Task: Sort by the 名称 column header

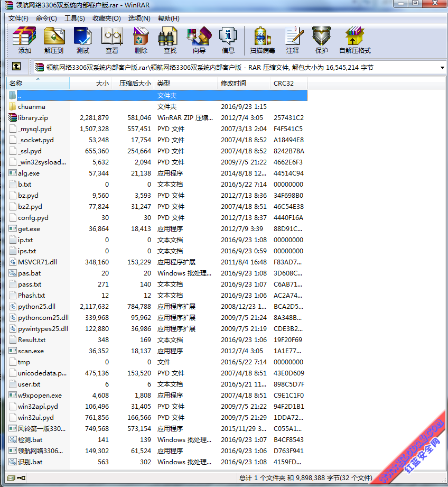Action: [38, 83]
